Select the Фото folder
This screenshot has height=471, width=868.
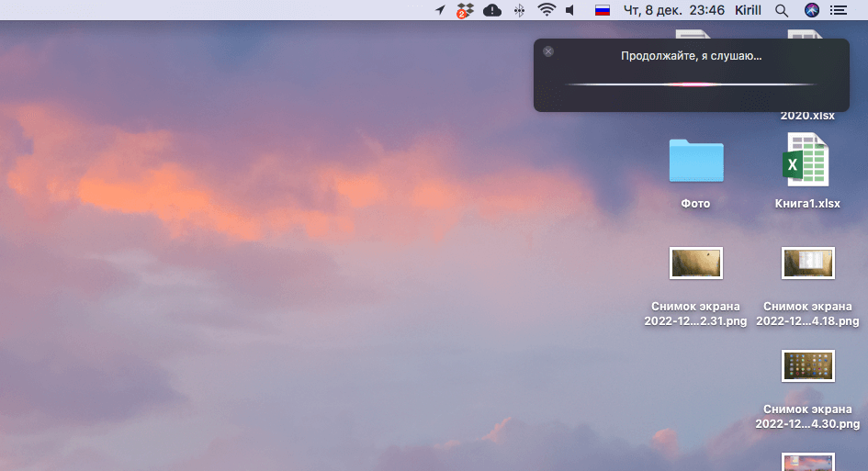point(695,161)
